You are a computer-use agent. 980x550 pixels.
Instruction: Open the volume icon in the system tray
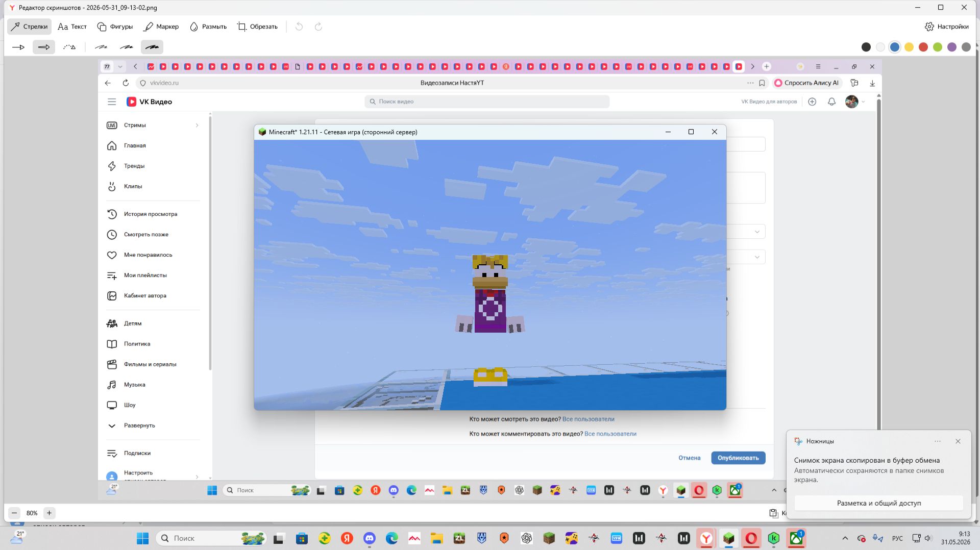tap(928, 538)
